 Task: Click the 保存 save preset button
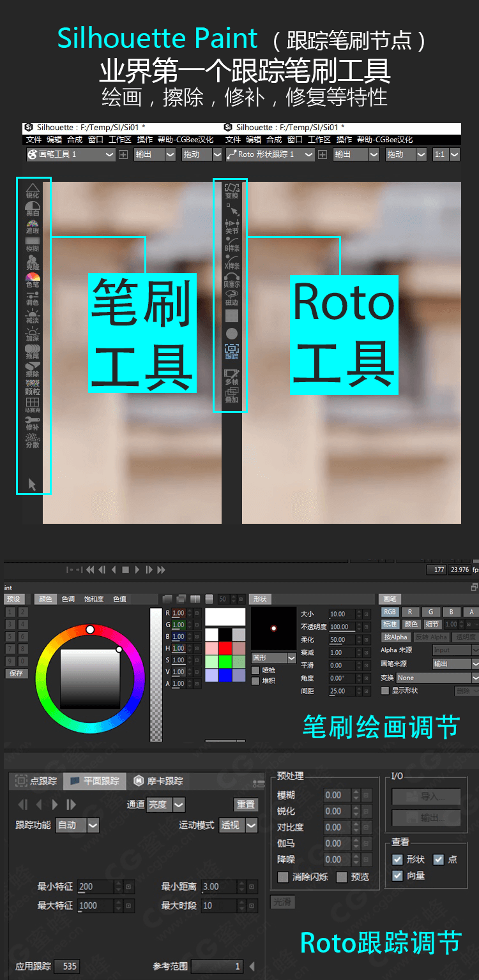[x=17, y=673]
